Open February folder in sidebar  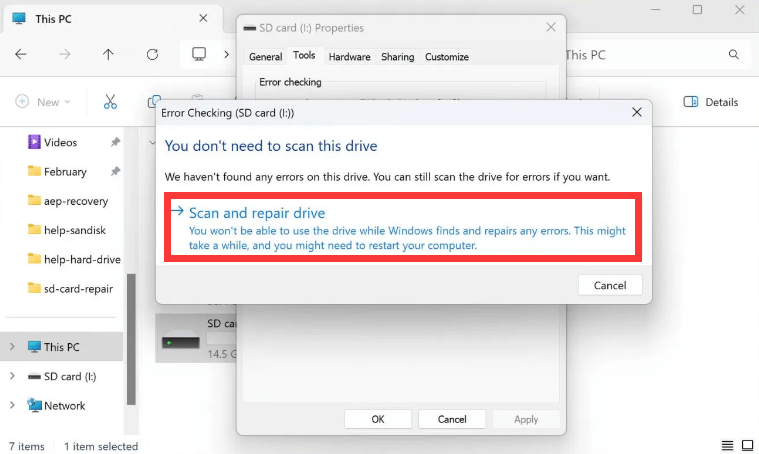pyautogui.click(x=65, y=172)
